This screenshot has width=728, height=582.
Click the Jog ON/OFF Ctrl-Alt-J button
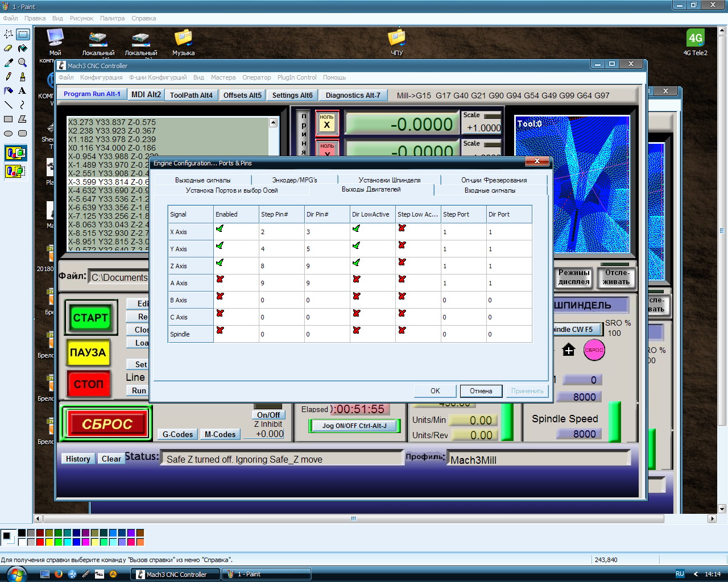[354, 426]
